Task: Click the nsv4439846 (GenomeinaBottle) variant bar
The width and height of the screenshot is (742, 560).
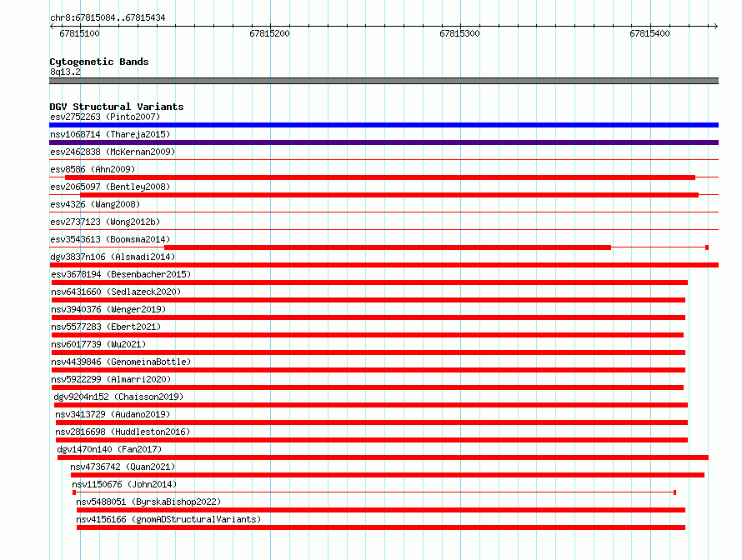Action: [x=368, y=370]
